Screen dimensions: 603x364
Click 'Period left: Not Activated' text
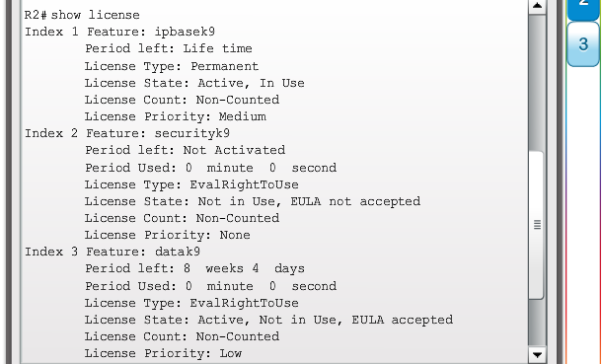(185, 150)
